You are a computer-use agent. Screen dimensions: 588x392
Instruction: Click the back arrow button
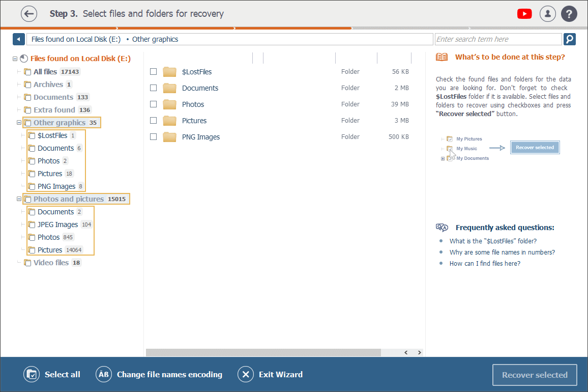[29, 14]
